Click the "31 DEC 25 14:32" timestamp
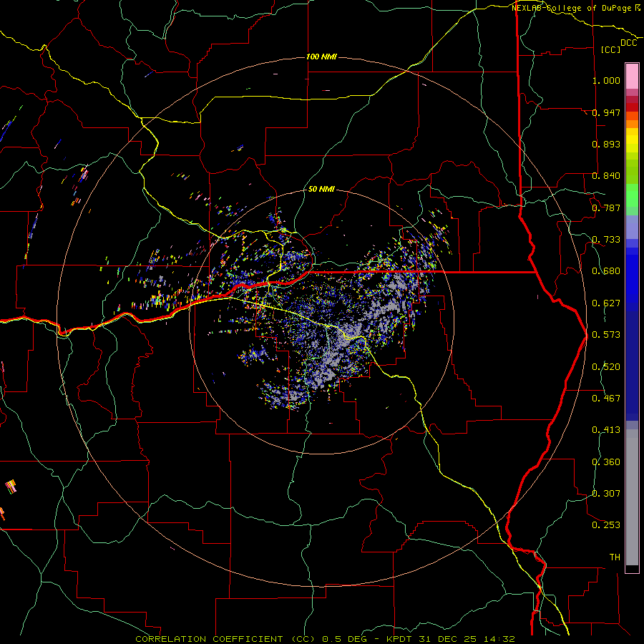Image resolution: width=644 pixels, height=644 pixels. pyautogui.click(x=467, y=639)
